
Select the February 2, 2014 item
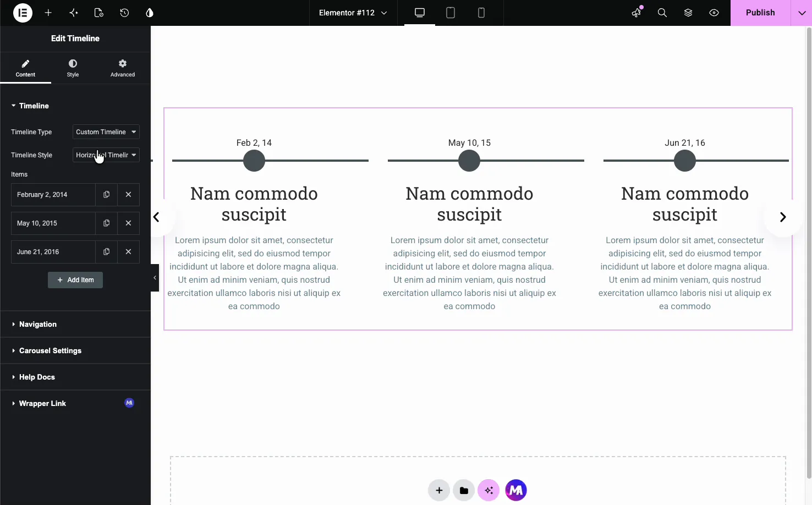(53, 195)
